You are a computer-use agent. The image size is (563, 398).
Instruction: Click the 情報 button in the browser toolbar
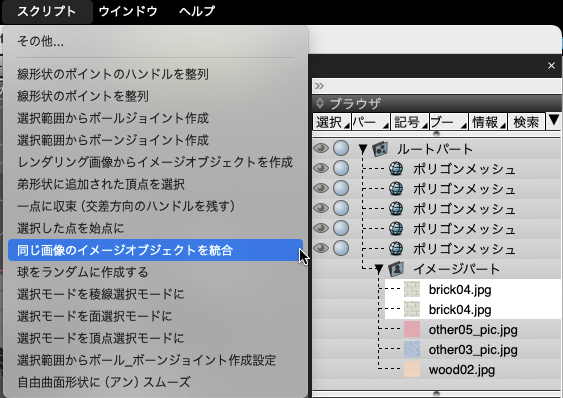coord(488,122)
